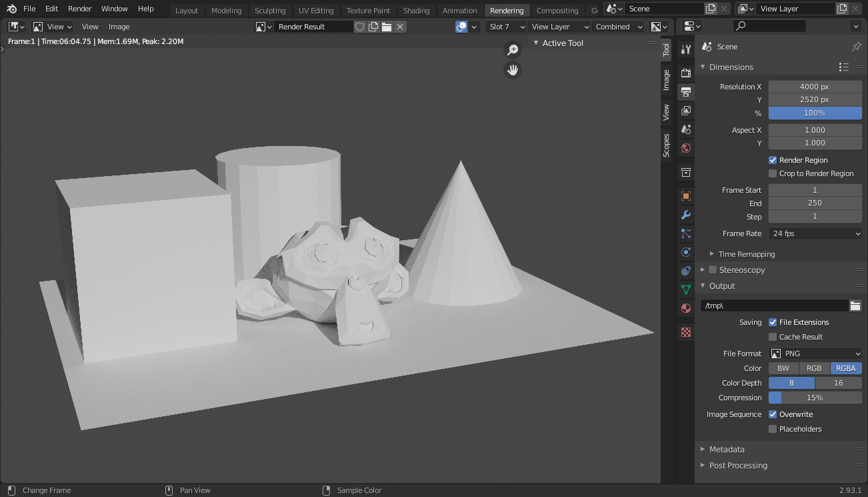Switch to the Compositing workspace tab
Image resolution: width=868 pixels, height=497 pixels.
(x=557, y=11)
